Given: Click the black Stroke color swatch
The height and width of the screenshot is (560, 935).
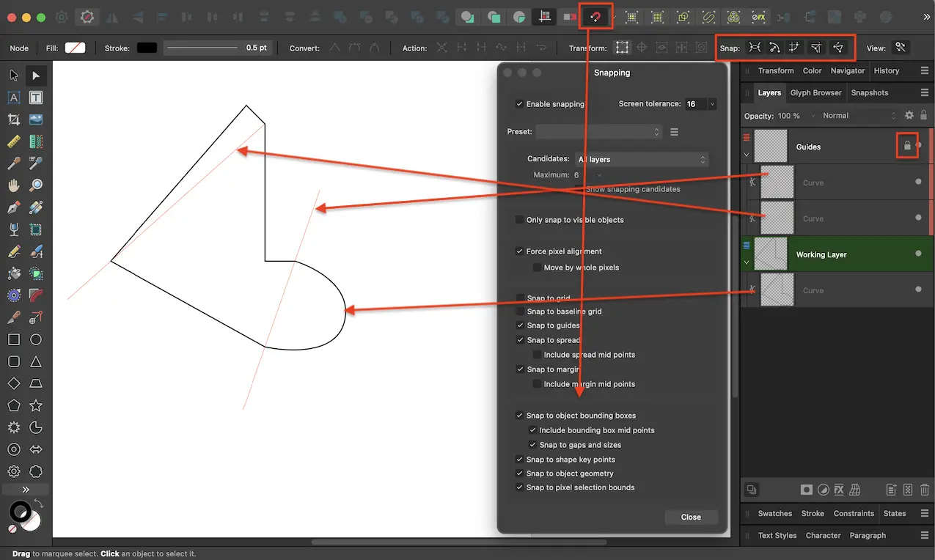Looking at the screenshot, I should pyautogui.click(x=147, y=48).
